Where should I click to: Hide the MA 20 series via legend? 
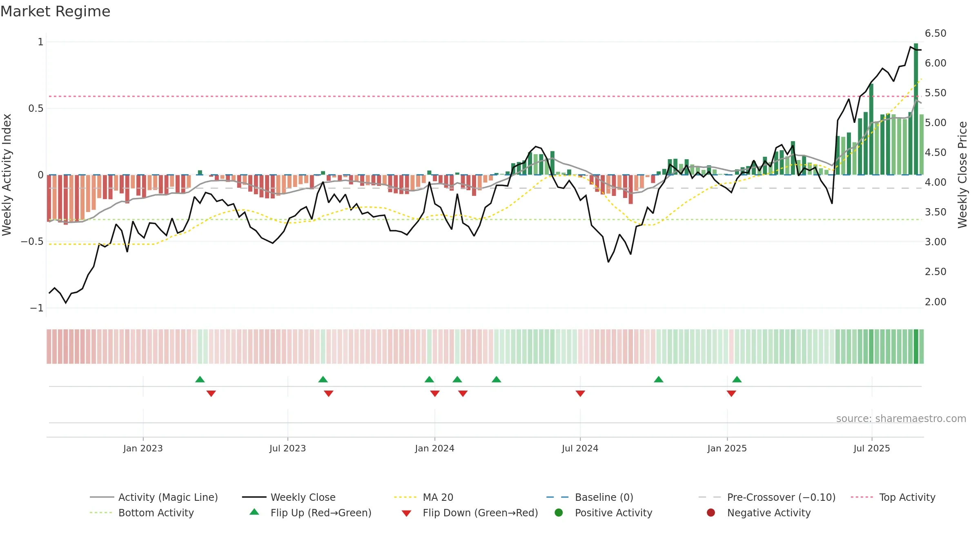click(x=423, y=497)
